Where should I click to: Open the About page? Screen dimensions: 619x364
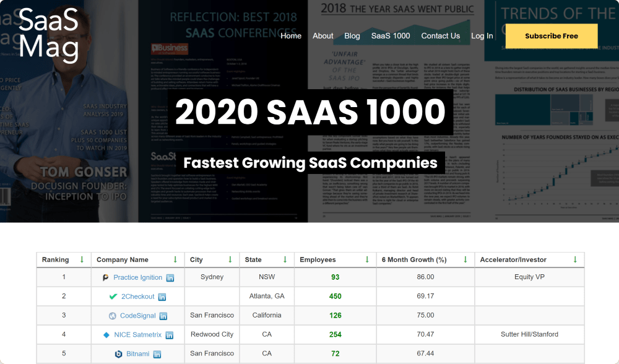click(x=323, y=36)
